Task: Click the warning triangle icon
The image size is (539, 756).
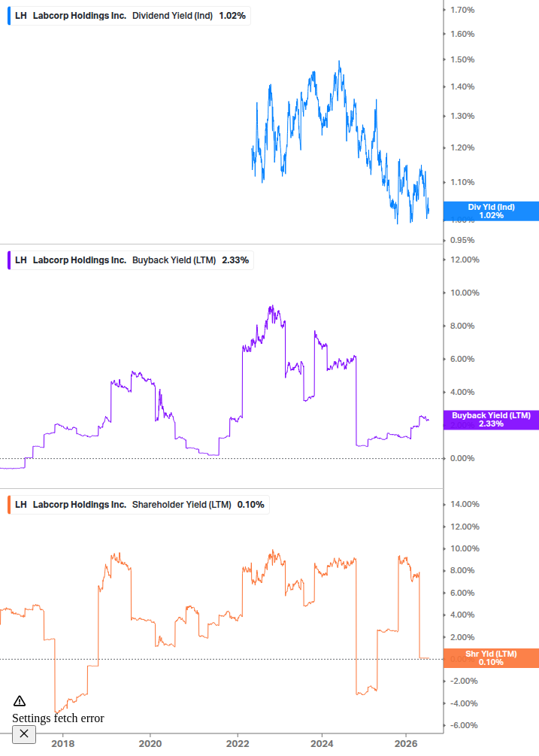Action: pos(20,701)
